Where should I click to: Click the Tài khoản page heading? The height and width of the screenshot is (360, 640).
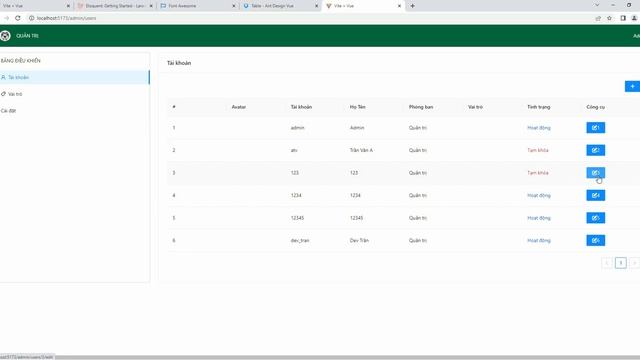coord(179,63)
